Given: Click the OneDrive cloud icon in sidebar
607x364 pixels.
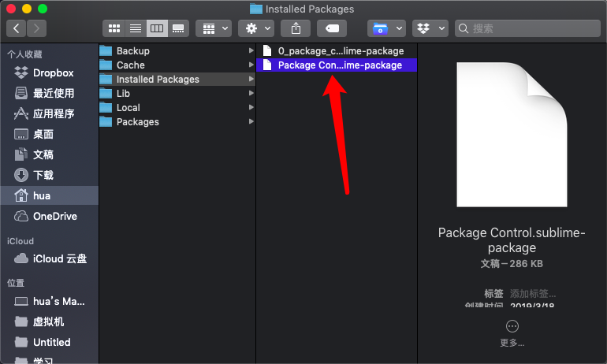Looking at the screenshot, I should click(x=21, y=216).
